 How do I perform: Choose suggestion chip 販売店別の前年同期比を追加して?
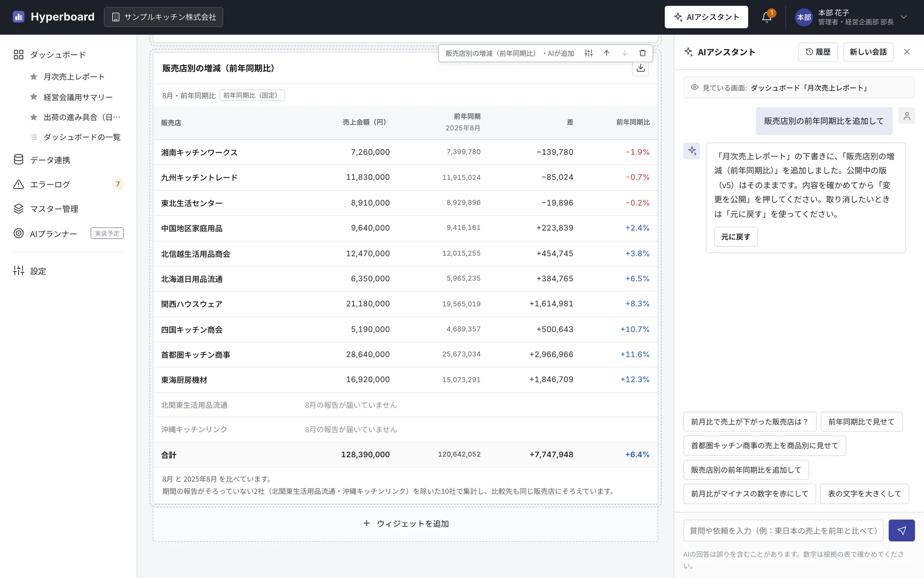point(746,470)
